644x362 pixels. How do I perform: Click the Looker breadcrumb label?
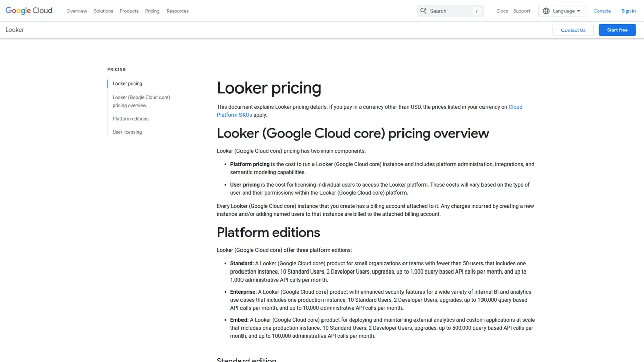pyautogui.click(x=14, y=30)
